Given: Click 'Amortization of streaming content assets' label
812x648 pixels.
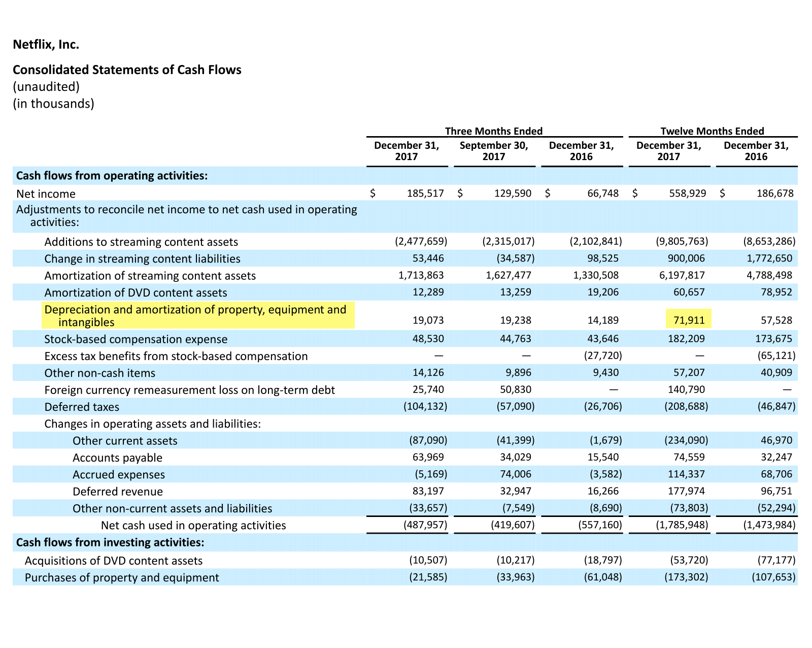Looking at the screenshot, I should click(150, 276).
